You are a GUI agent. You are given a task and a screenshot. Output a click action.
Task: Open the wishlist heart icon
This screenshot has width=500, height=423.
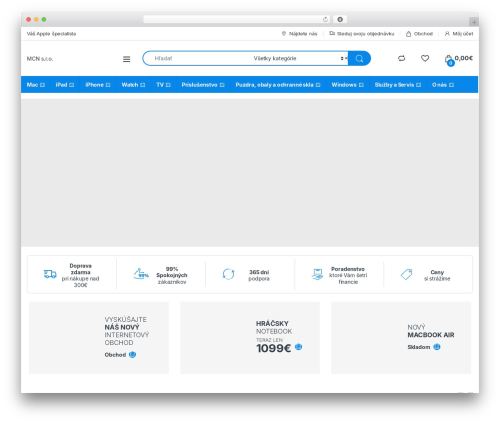(x=425, y=58)
